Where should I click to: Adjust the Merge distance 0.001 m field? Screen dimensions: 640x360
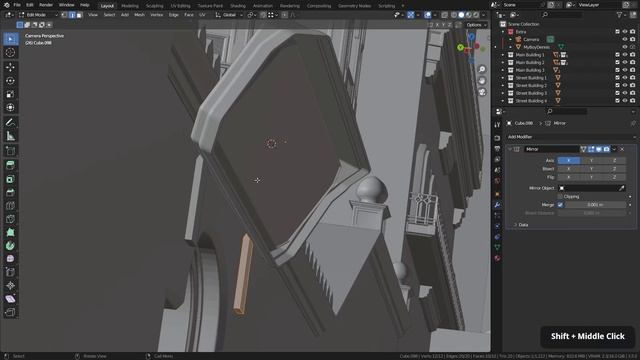pyautogui.click(x=595, y=205)
